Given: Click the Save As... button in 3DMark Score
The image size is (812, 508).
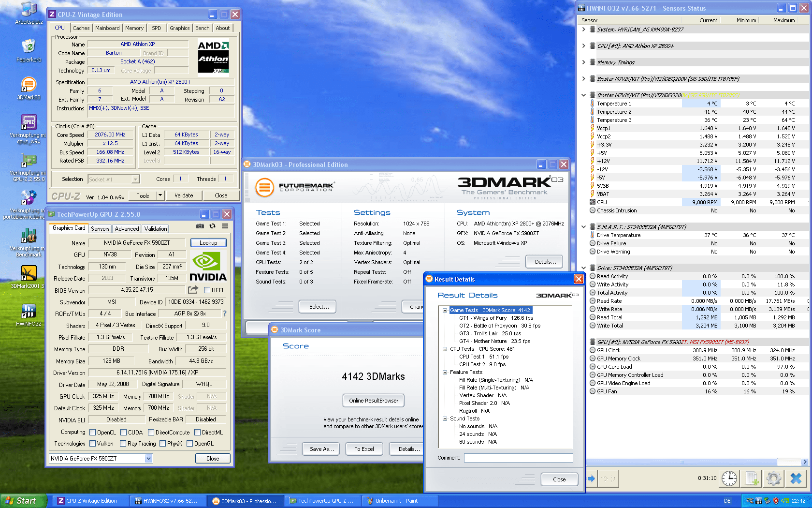Looking at the screenshot, I should (321, 449).
